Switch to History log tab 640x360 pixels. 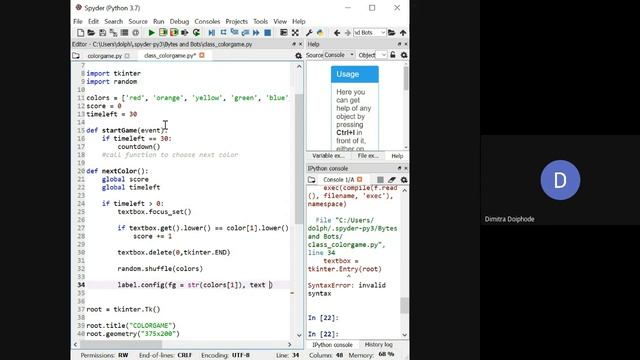click(x=378, y=345)
